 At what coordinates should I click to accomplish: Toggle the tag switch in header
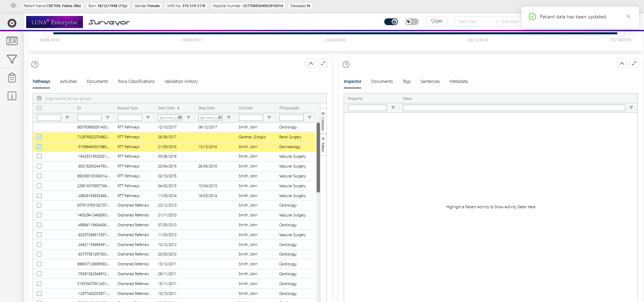411,22
